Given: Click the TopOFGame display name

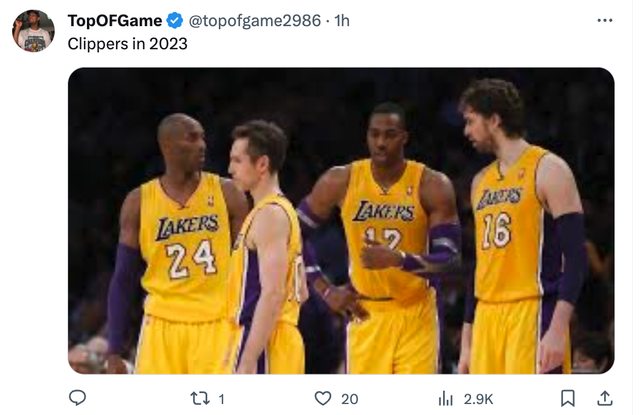Looking at the screenshot, I should coord(114,20).
